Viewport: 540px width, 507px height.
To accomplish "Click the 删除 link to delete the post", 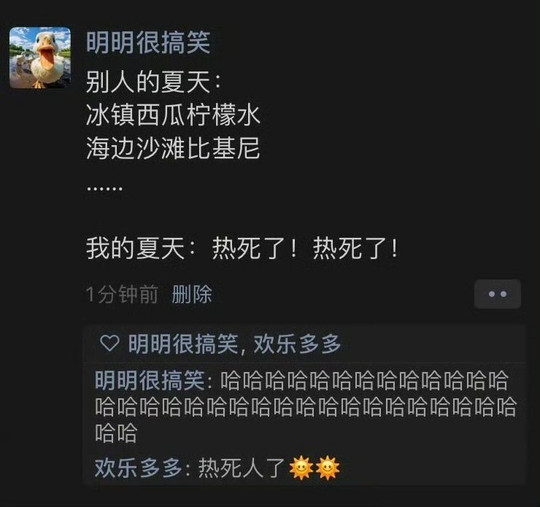I will click(x=191, y=294).
